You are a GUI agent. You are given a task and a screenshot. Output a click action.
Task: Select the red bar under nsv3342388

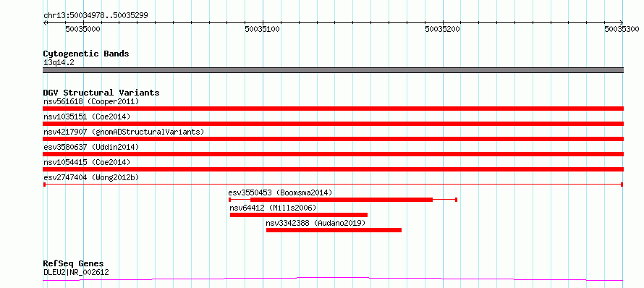point(334,230)
